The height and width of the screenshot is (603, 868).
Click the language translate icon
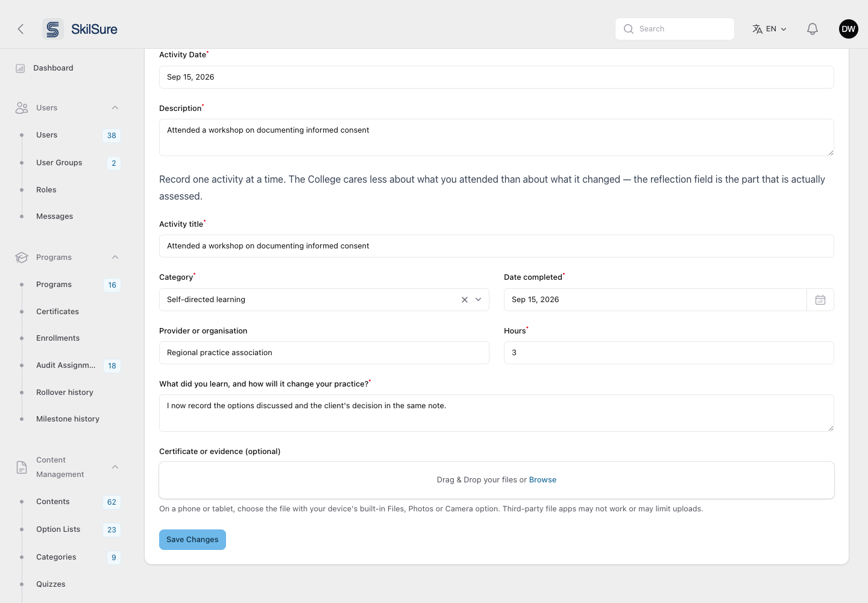758,29
